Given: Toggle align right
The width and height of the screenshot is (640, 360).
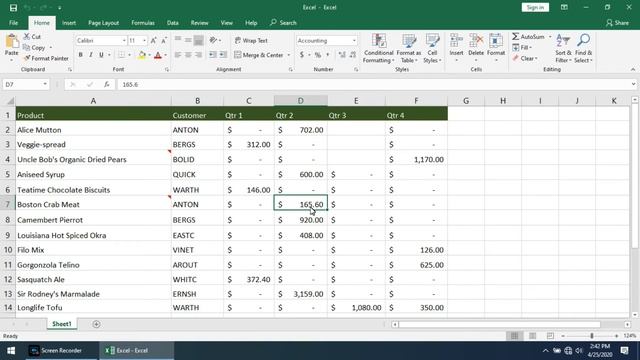Looking at the screenshot, I should click(198, 55).
